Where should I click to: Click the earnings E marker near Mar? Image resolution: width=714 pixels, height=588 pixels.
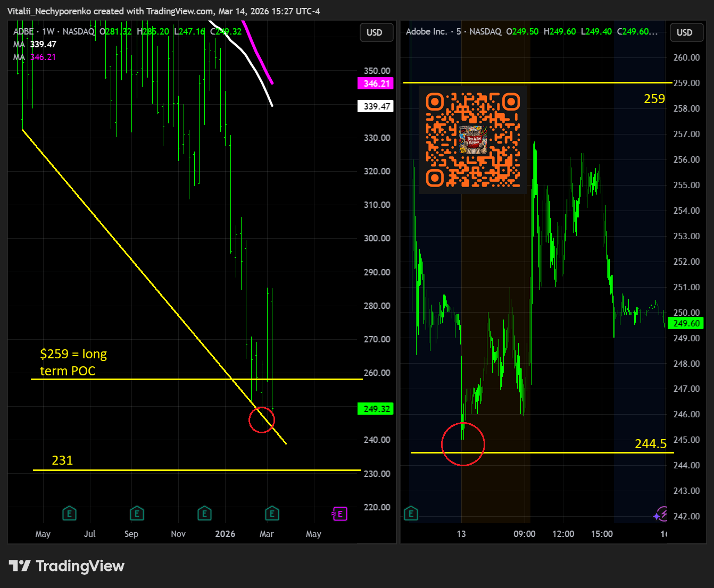[272, 514]
